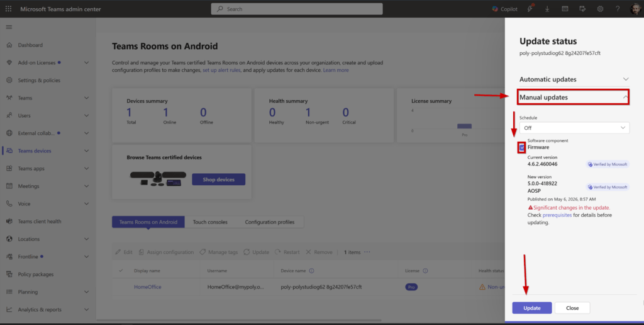Open the app launcher waffle icon
Viewport: 644px width, 325px height.
(8, 9)
